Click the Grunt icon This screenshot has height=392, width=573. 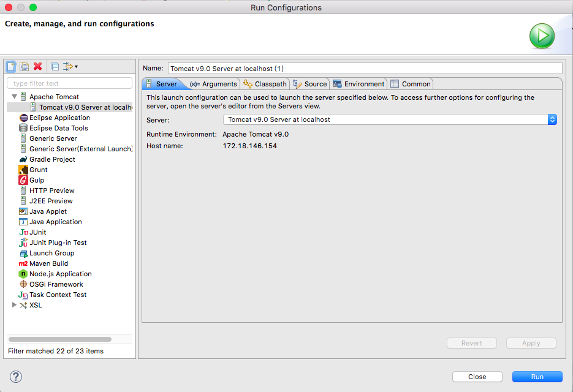click(x=23, y=170)
